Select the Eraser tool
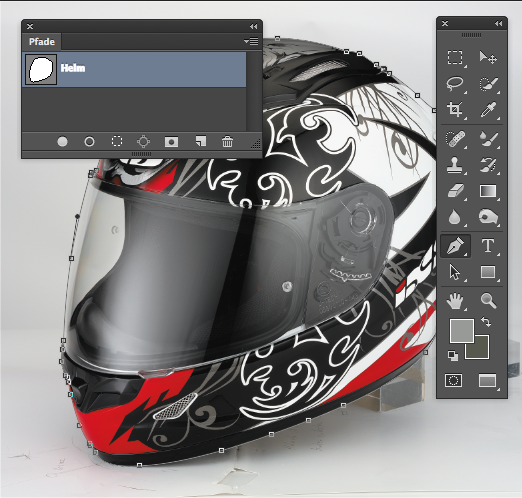Screen dimensions: 522x498 [455, 191]
